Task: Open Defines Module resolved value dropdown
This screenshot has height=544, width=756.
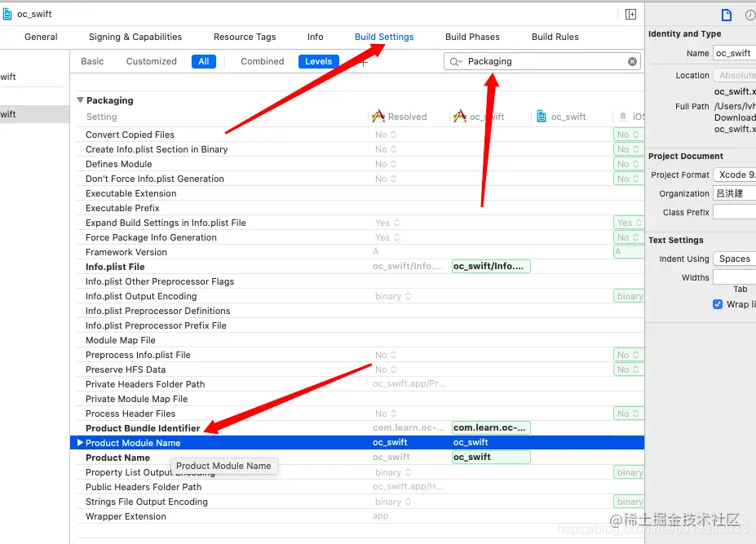Action: [x=386, y=164]
